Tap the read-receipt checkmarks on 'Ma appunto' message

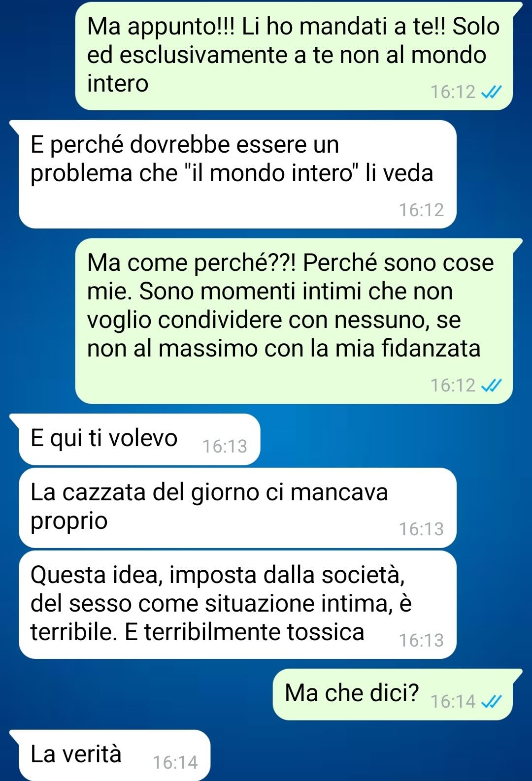tap(491, 92)
